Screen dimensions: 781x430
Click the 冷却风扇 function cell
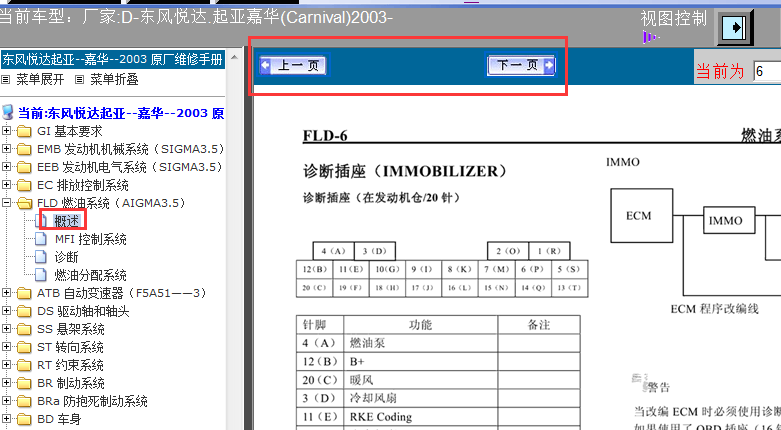pyautogui.click(x=420, y=398)
